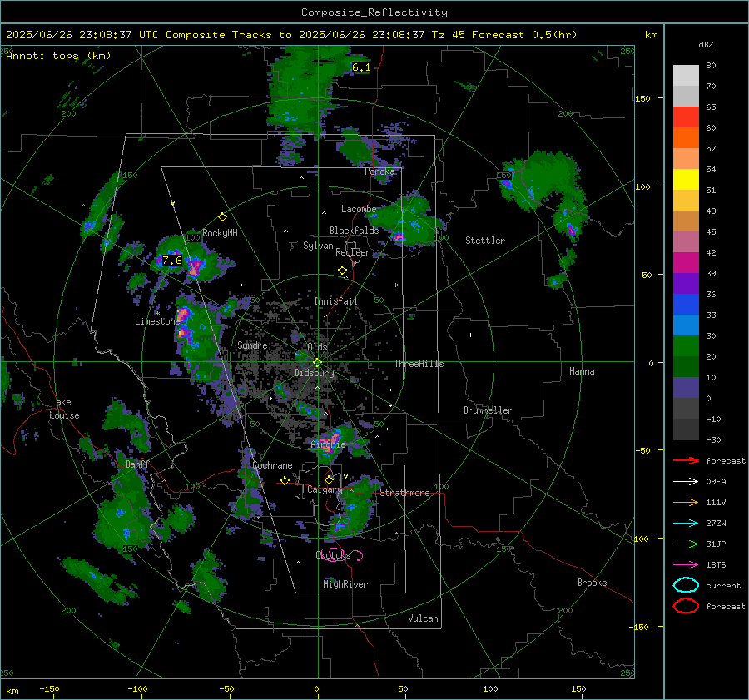Click the Okotoks city label

(334, 555)
